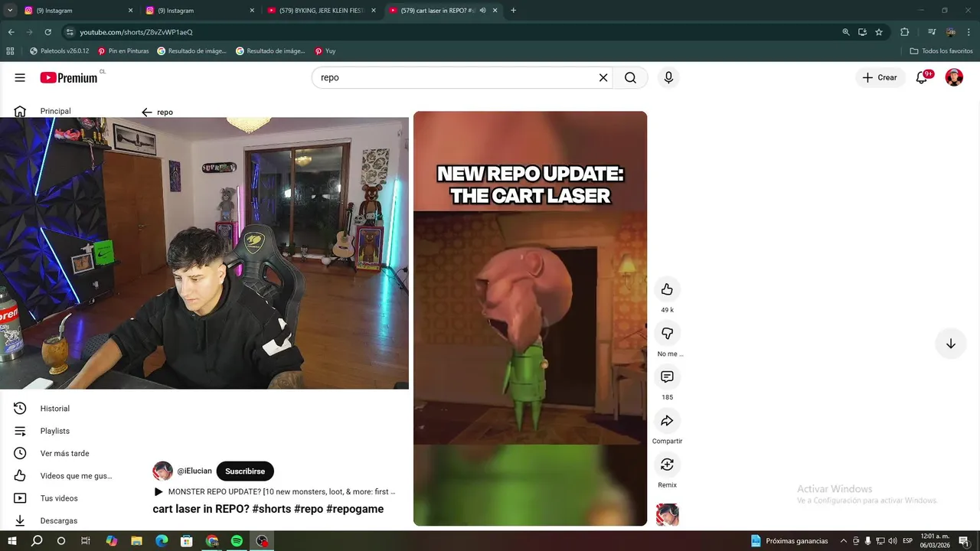Open the account avatar menu
980x551 pixels.
click(954, 77)
